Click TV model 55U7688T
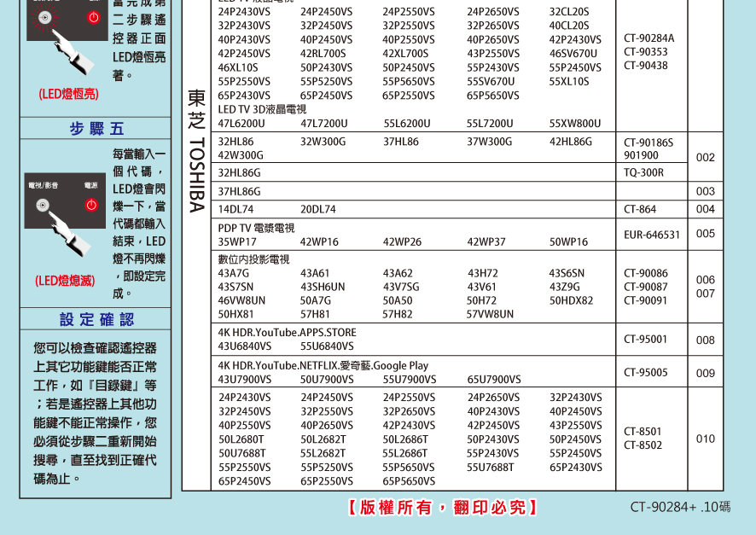This screenshot has height=535, width=756. click(x=490, y=468)
